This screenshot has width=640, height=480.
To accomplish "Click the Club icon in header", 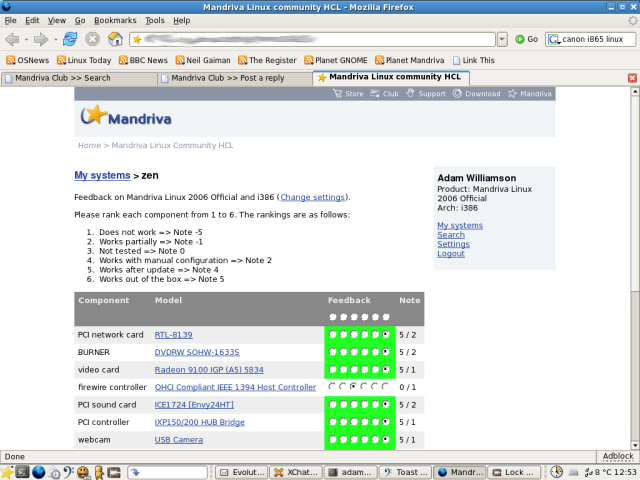I will tap(375, 93).
